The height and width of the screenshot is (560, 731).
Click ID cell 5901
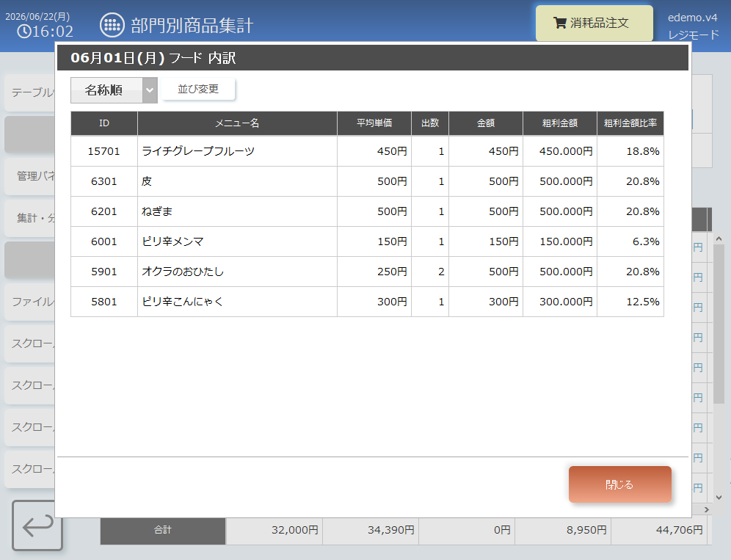(104, 272)
